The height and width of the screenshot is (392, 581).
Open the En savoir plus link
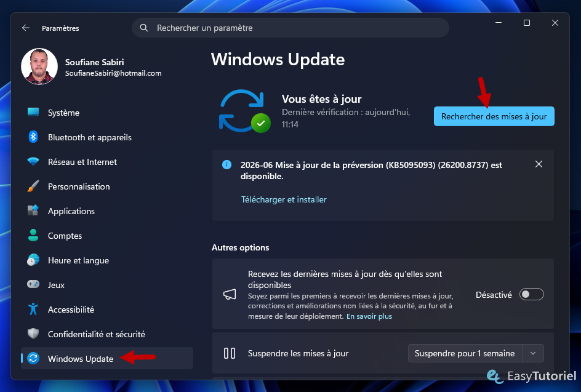click(x=369, y=316)
